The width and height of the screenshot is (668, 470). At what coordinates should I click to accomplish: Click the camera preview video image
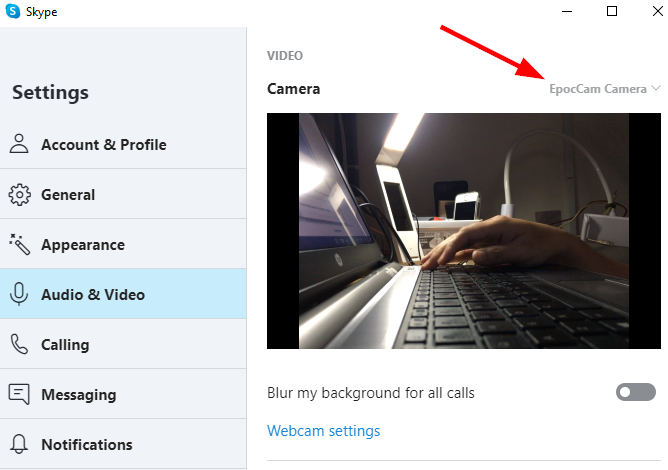464,230
